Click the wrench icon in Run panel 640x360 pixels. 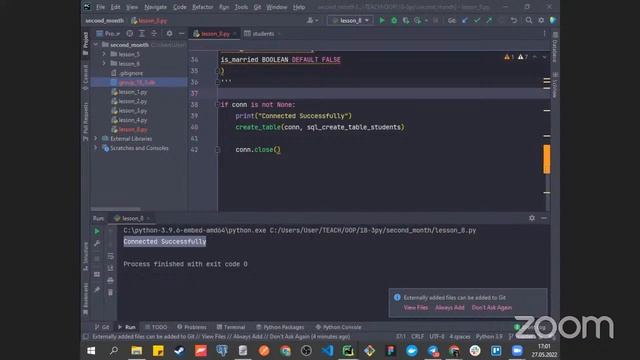[97, 244]
